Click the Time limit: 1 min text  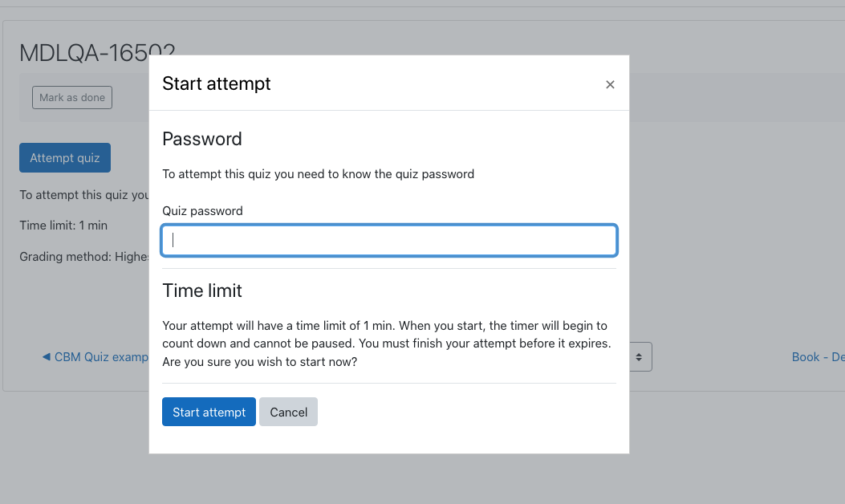63,226
